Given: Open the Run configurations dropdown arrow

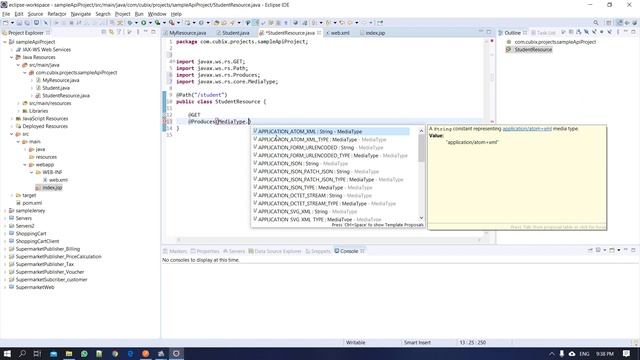Looking at the screenshot, I should tap(150, 23).
